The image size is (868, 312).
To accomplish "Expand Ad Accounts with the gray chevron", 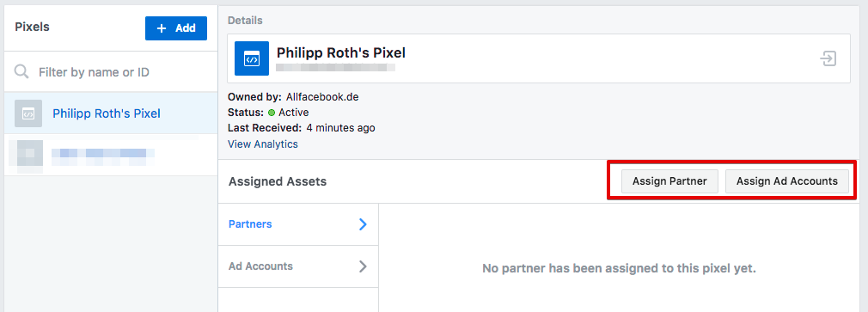I will (x=363, y=266).
